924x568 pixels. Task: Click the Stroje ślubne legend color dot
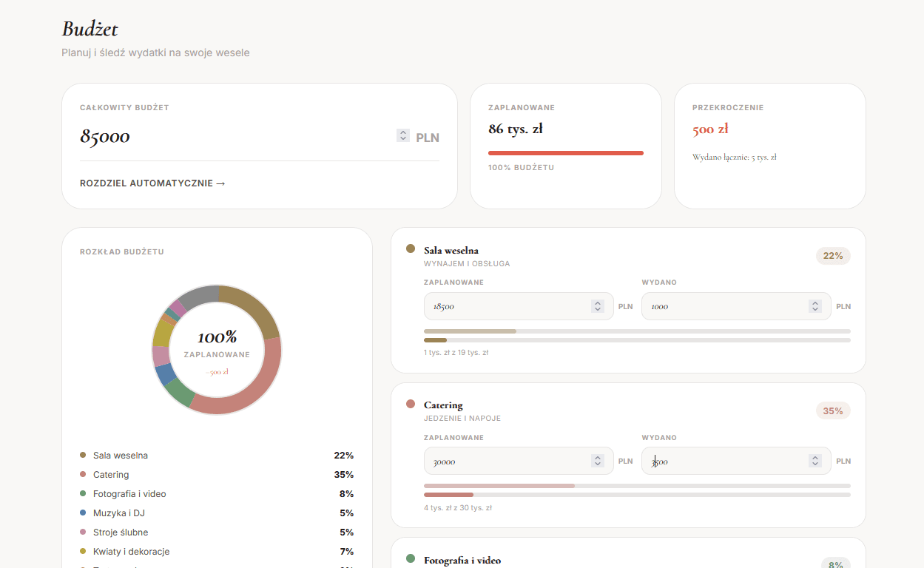(83, 532)
